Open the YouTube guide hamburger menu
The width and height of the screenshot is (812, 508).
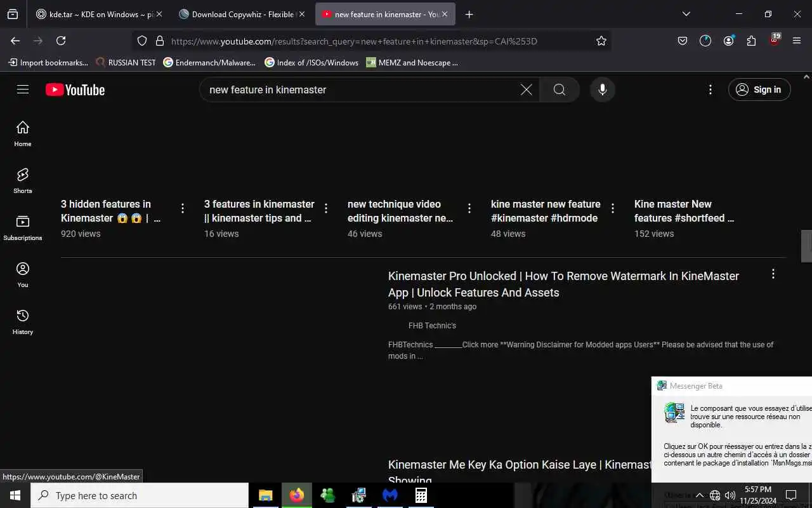click(x=23, y=90)
